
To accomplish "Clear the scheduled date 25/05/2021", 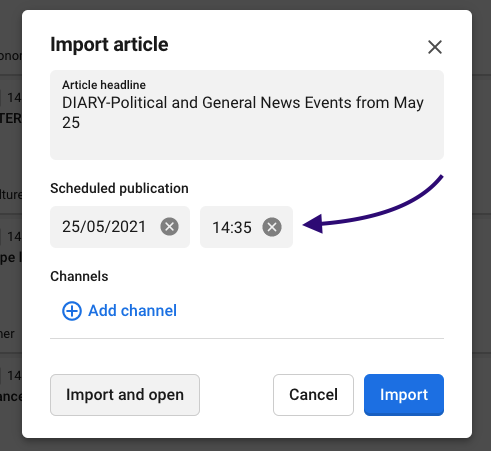I will [169, 227].
